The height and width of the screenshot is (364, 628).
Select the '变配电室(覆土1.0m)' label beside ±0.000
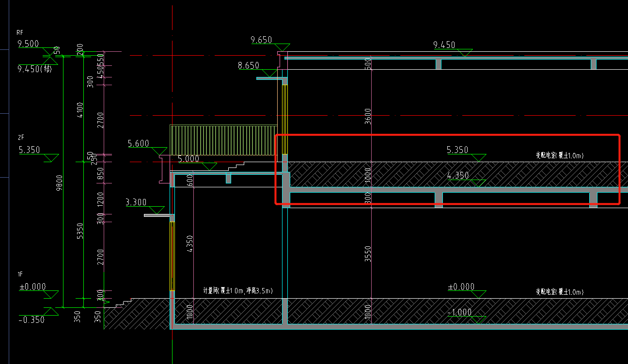pos(559,292)
